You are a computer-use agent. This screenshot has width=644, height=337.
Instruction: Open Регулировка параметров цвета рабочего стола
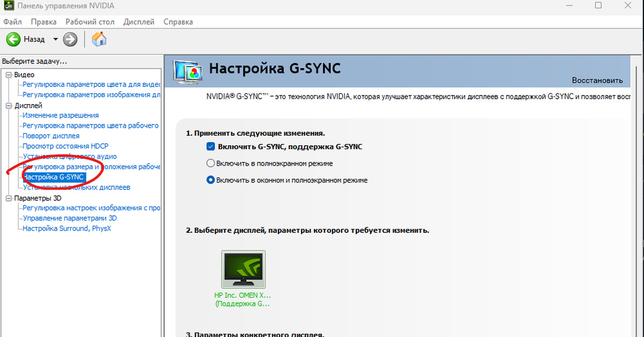click(x=91, y=126)
